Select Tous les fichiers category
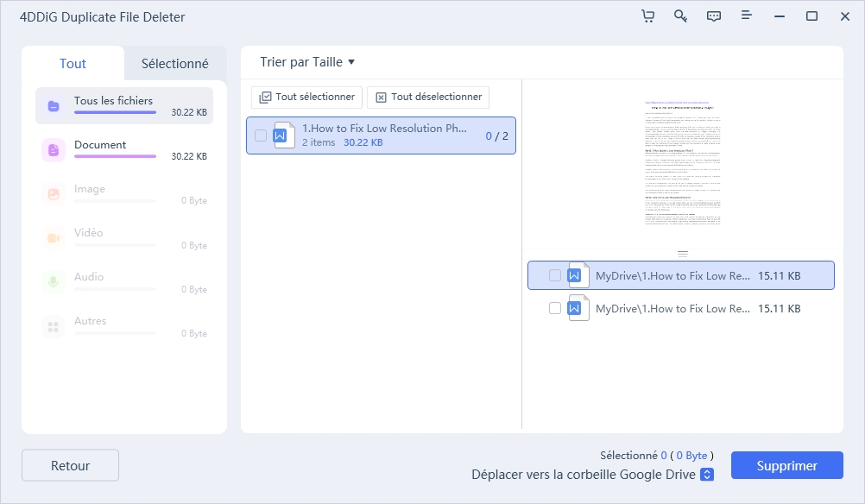 tap(124, 105)
